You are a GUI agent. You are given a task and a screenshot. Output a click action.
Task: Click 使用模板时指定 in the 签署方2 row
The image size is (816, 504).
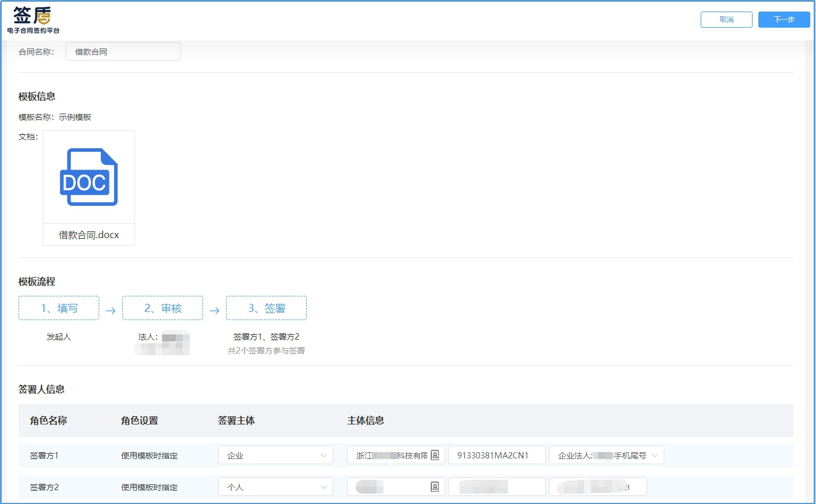point(149,487)
